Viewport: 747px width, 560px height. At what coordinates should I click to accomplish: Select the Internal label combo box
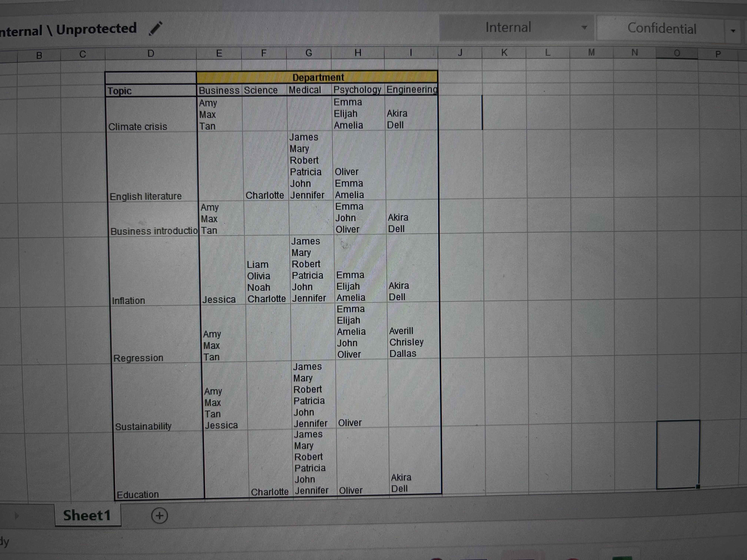click(x=508, y=28)
